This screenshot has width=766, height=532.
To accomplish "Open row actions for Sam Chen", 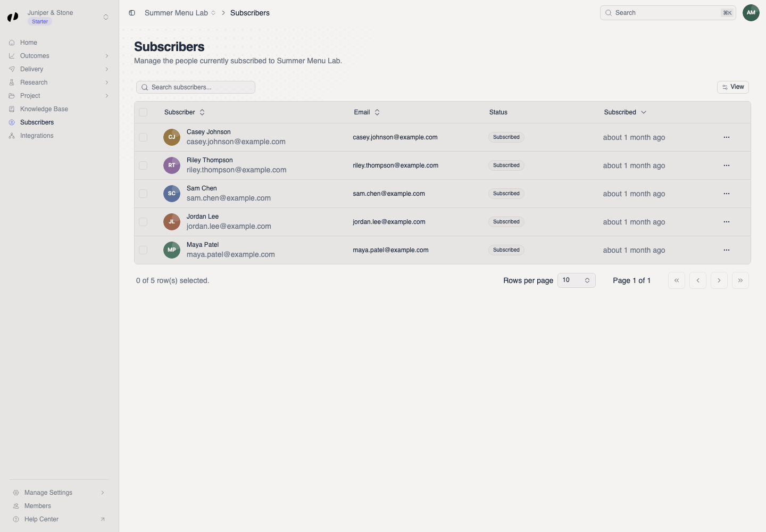I will point(727,194).
